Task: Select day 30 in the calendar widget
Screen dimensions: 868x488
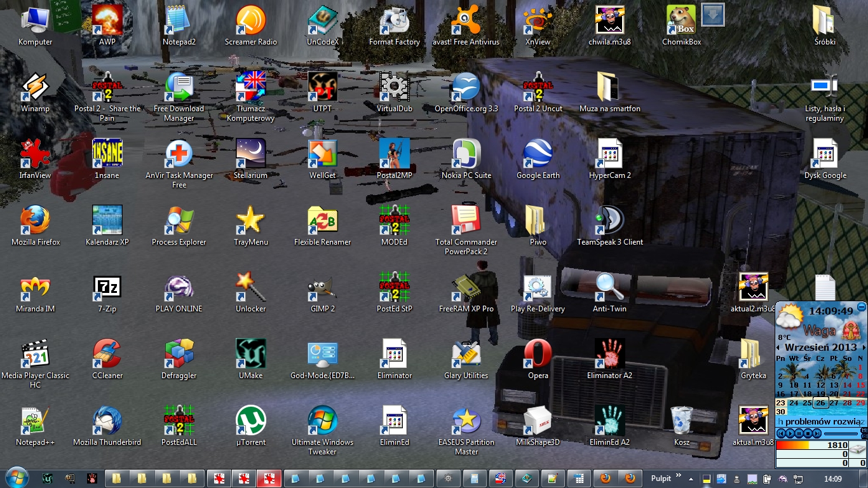Action: [x=781, y=412]
